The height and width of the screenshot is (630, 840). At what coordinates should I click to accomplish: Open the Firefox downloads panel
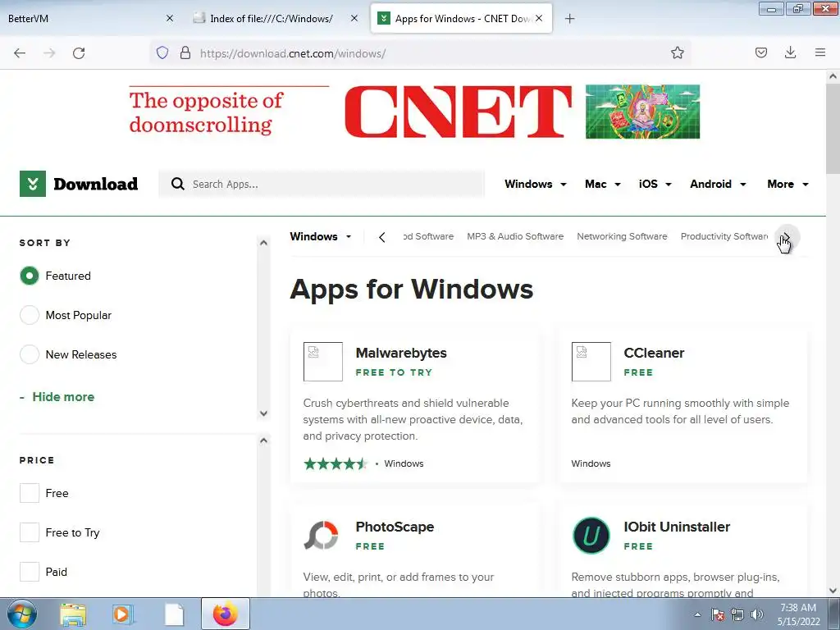(790, 52)
